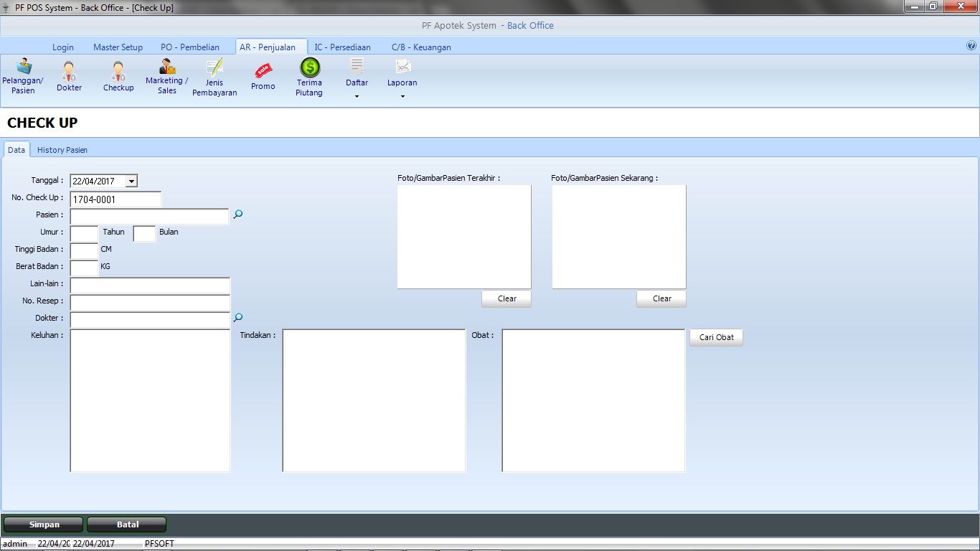Image resolution: width=980 pixels, height=551 pixels.
Task: Open the Tanggal date picker dropdown
Action: pyautogui.click(x=131, y=182)
